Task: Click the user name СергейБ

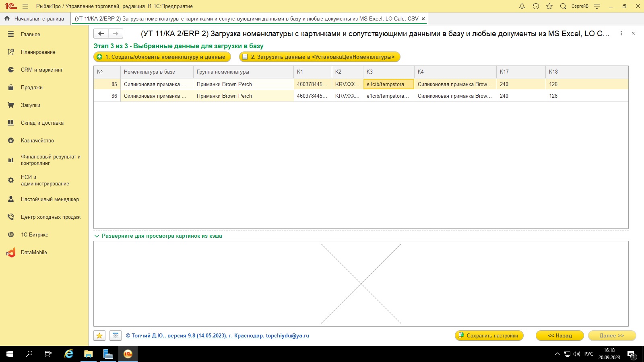Action: 580,6
